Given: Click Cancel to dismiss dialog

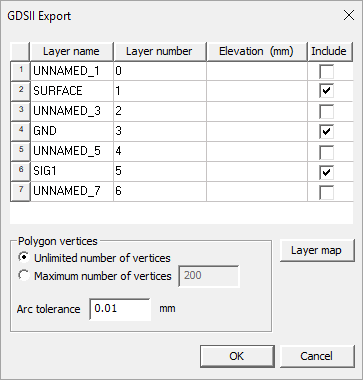Looking at the screenshot, I should (317, 356).
